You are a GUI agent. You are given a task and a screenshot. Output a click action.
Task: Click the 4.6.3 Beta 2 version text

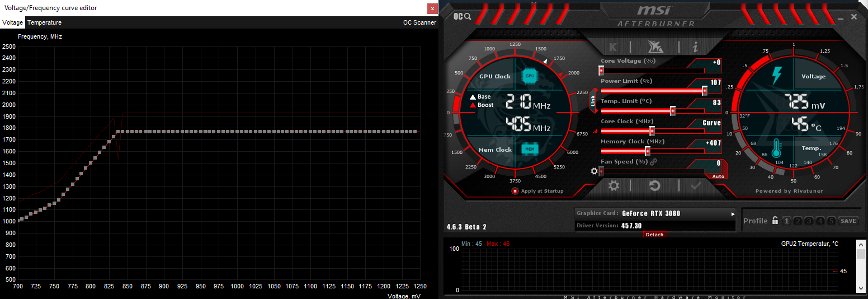click(466, 227)
